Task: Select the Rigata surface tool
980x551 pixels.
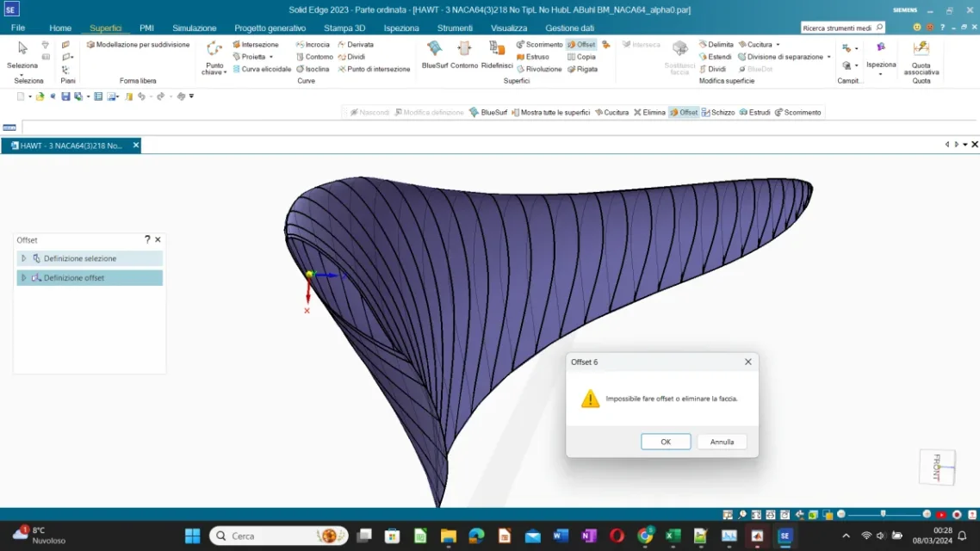Action: pos(582,70)
